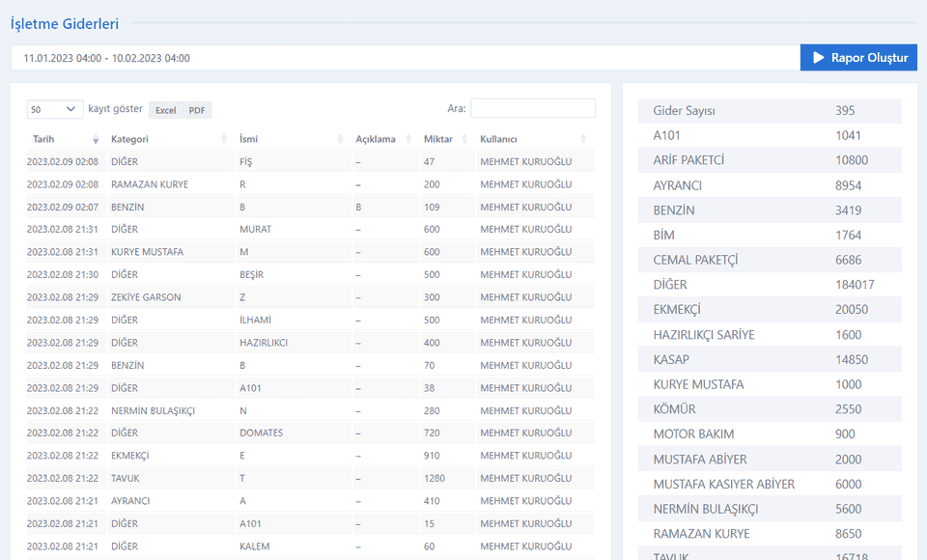Click the DOMATES name cell
This screenshot has width=927, height=560.
click(292, 433)
